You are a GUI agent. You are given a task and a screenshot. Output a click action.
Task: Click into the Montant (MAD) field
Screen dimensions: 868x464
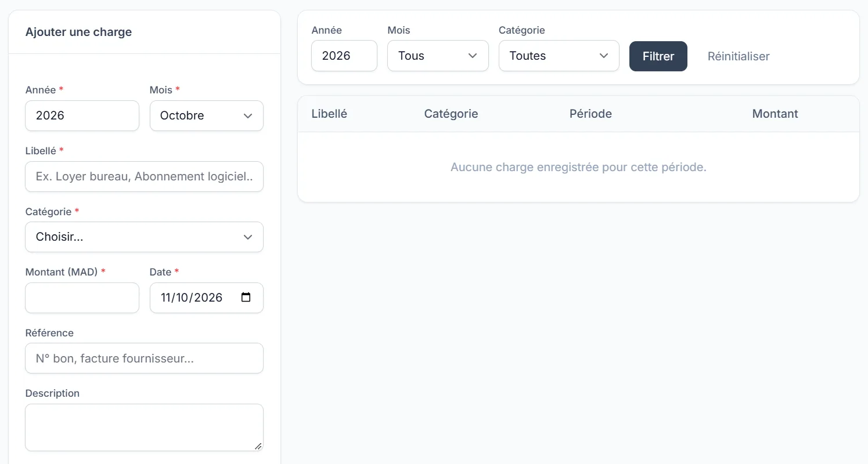point(82,298)
